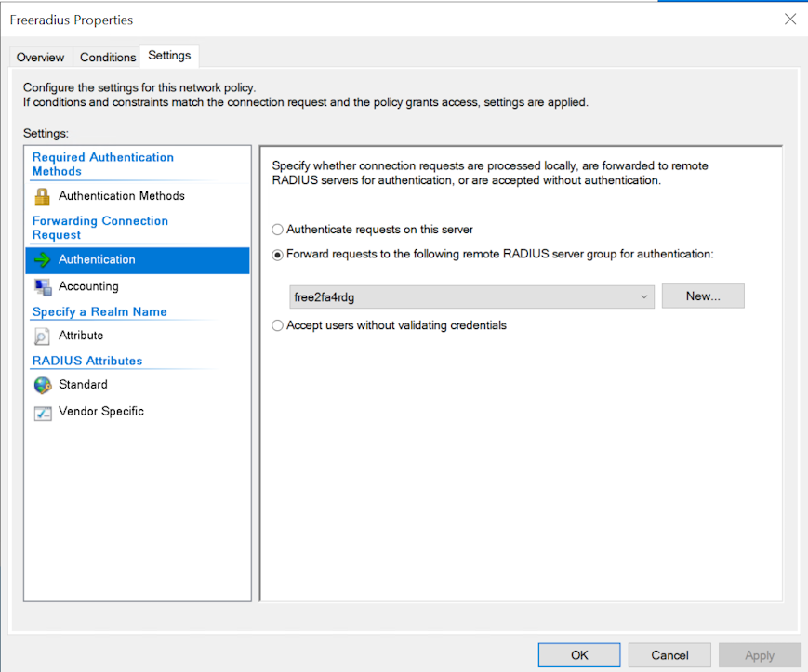Select the Settings tab
The height and width of the screenshot is (672, 808).
[169, 56]
